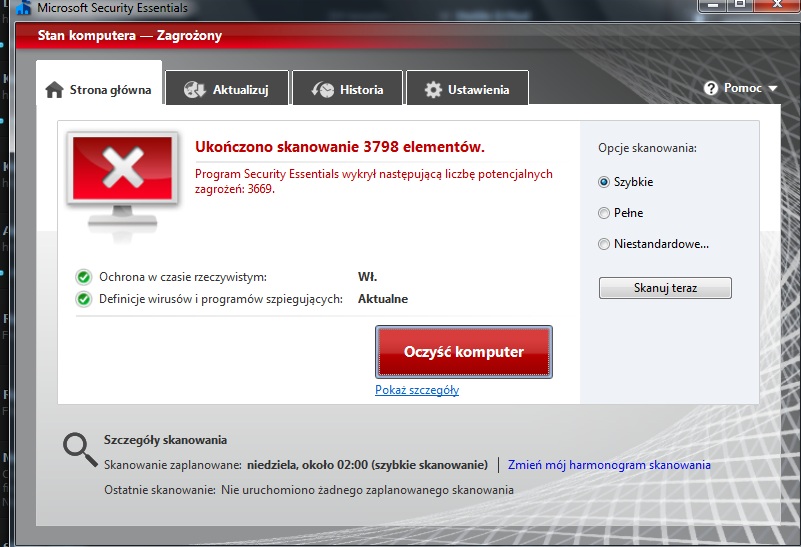Click the magnifier icon by Szczegóły skanowania
801x547 pixels.
pyautogui.click(x=80, y=450)
